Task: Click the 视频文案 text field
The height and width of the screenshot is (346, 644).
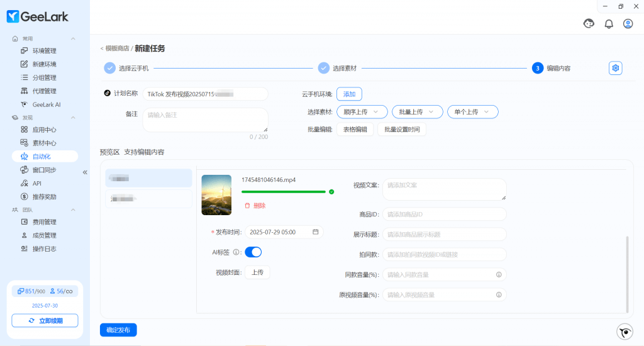Action: click(x=444, y=189)
